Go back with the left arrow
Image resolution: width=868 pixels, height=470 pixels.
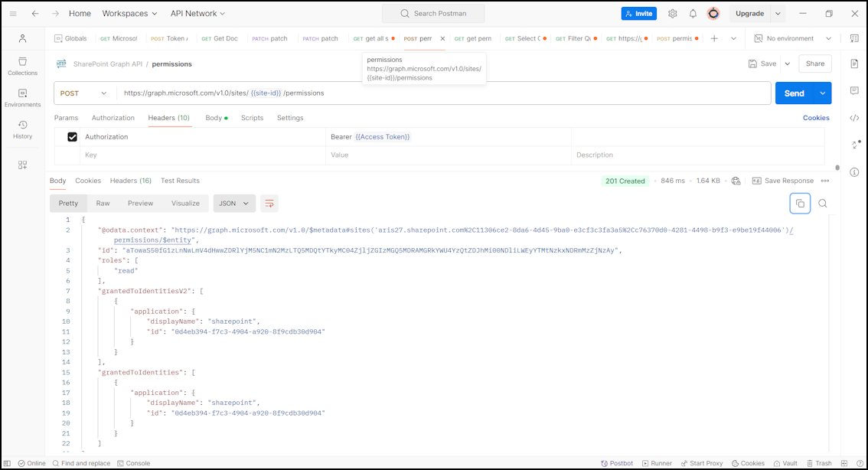[x=35, y=13]
